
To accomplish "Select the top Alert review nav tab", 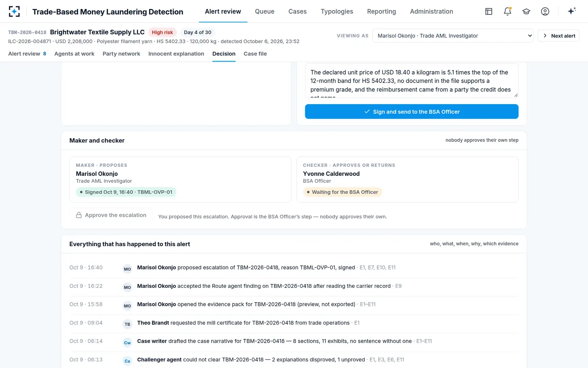I will (223, 11).
